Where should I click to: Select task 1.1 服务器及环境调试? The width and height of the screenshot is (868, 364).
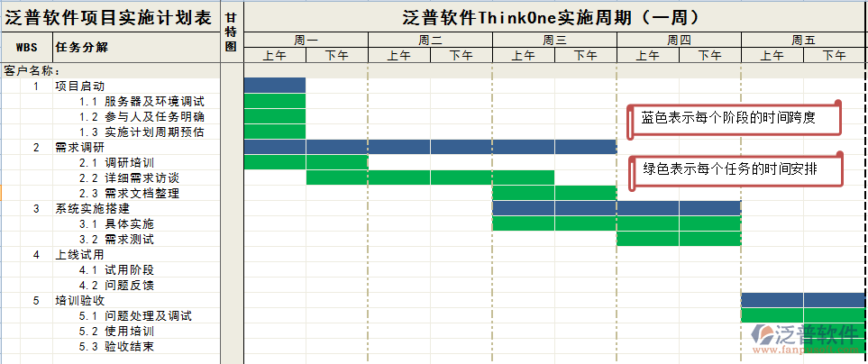(x=142, y=101)
